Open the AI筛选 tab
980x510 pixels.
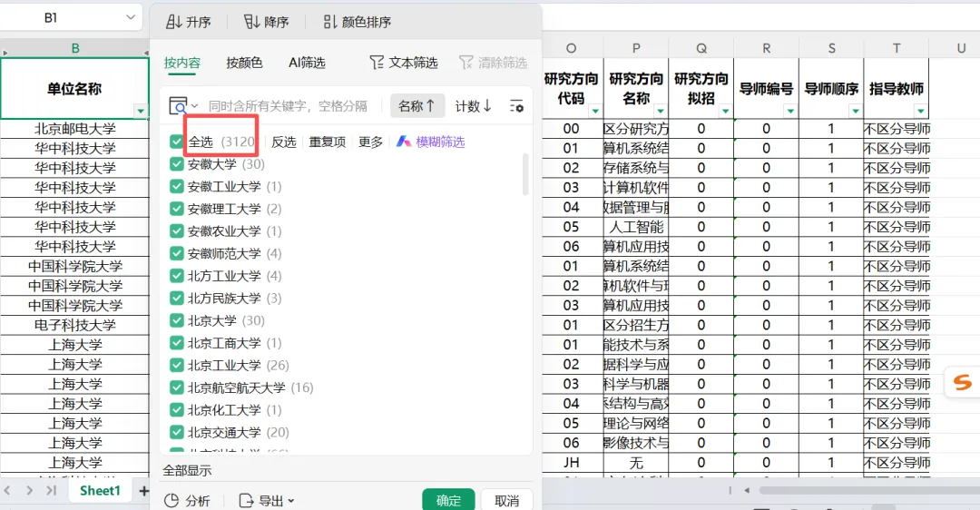click(x=307, y=63)
